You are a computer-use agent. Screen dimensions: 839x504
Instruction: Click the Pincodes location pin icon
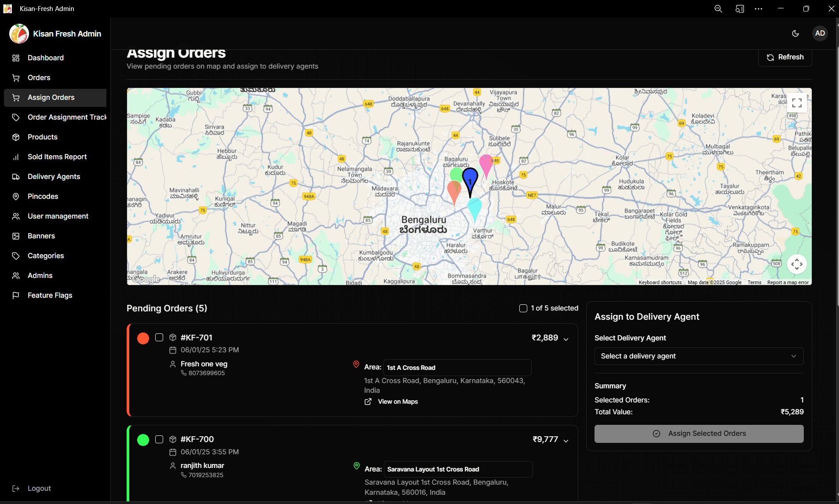pyautogui.click(x=16, y=197)
